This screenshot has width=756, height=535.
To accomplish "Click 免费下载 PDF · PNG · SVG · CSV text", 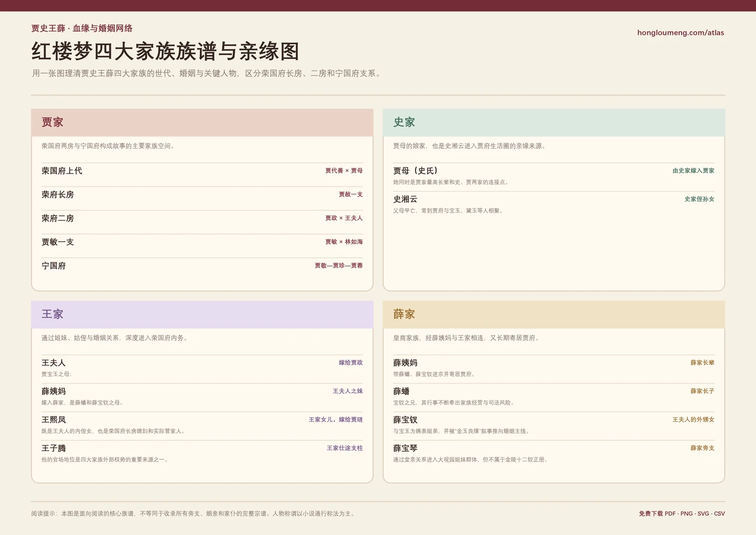I will click(x=681, y=513).
